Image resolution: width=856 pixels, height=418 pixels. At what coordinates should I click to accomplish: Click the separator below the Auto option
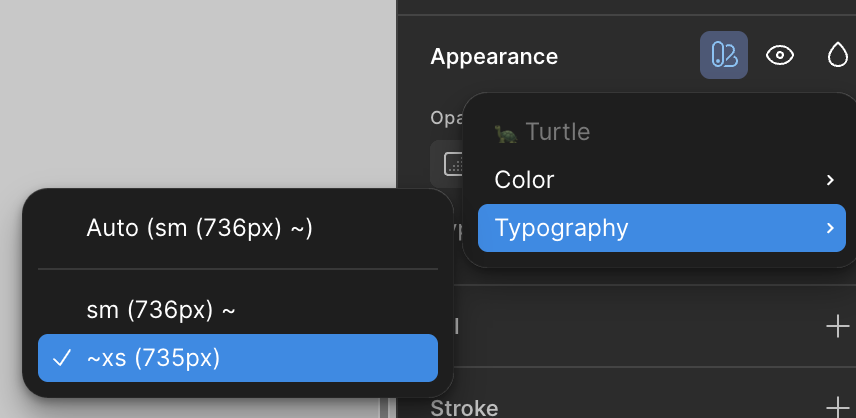[238, 269]
